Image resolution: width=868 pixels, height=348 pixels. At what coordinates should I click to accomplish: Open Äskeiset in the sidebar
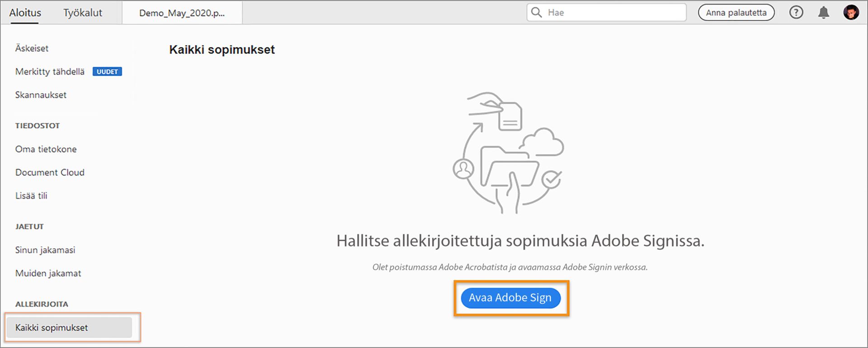[32, 48]
